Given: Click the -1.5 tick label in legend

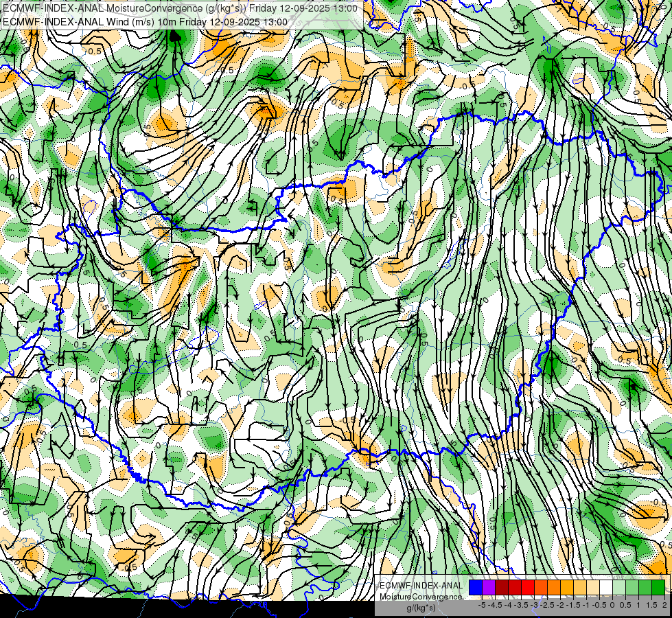Looking at the screenshot, I should tap(573, 605).
